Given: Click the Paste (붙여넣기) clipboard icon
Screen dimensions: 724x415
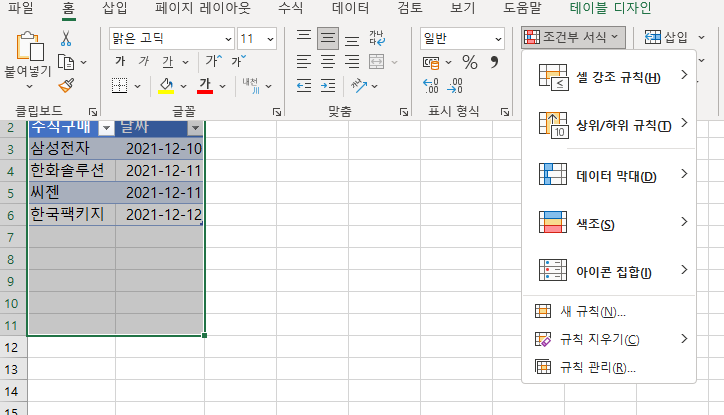Looking at the screenshot, I should 30,46.
